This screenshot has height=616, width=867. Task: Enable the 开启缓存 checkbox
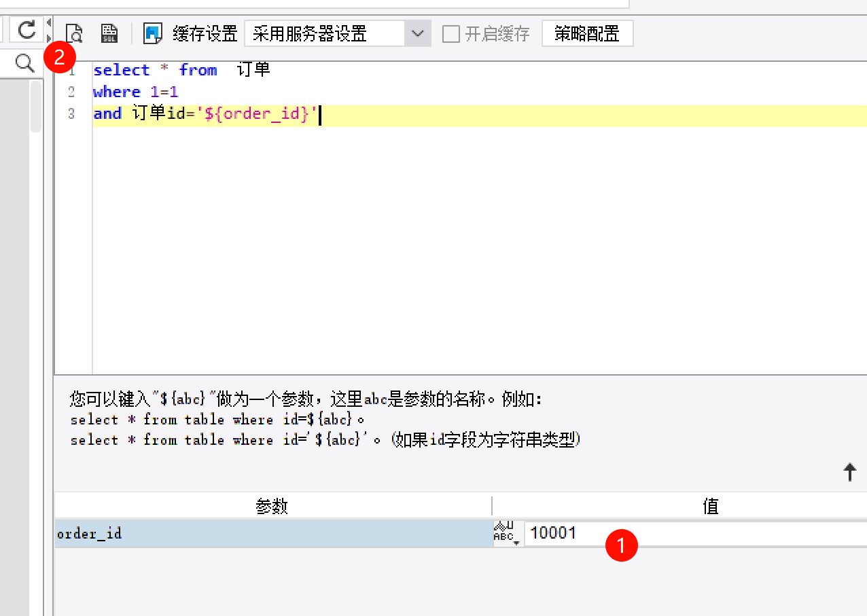coord(451,33)
